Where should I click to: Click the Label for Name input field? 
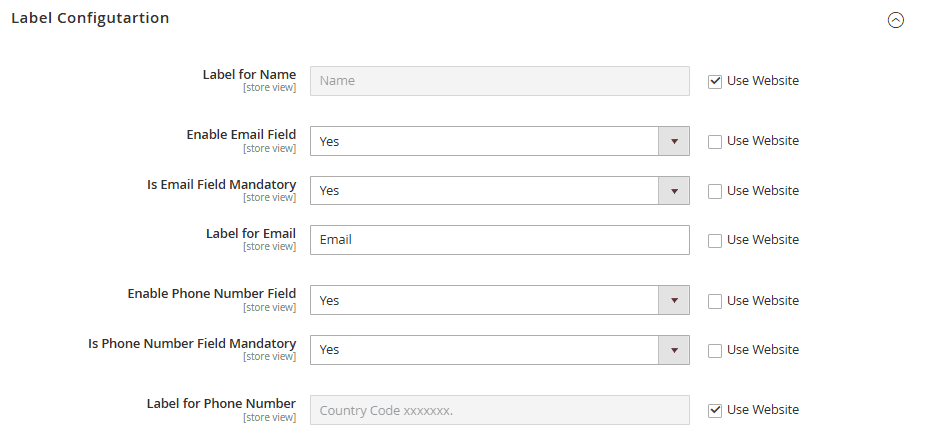[x=499, y=81]
